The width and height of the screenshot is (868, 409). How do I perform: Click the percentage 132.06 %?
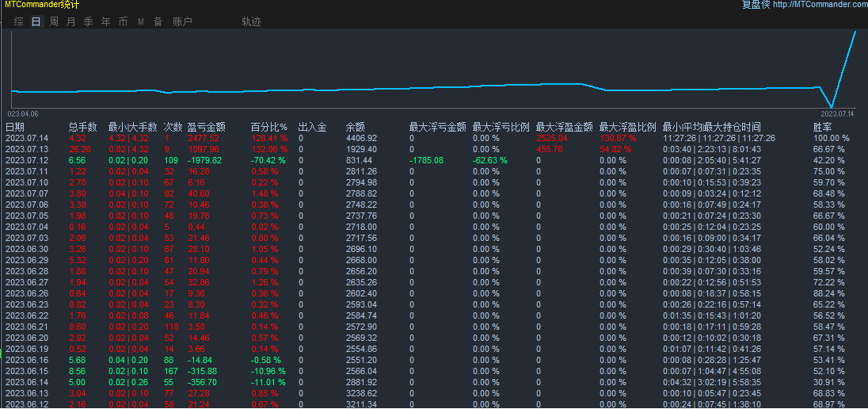(x=269, y=149)
